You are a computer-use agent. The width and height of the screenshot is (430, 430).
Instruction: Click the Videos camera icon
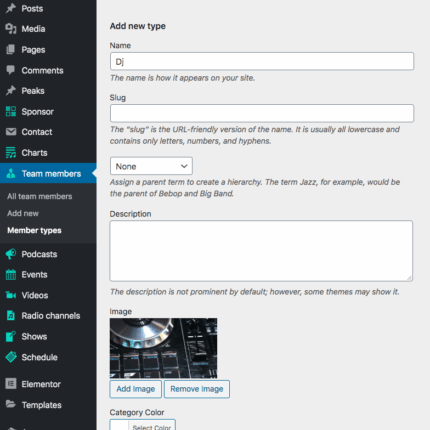pos(11,295)
